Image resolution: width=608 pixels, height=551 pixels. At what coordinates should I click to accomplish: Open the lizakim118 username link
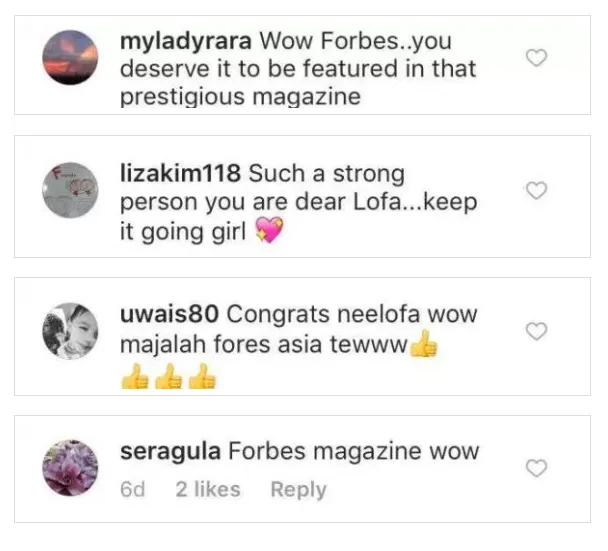(x=180, y=173)
